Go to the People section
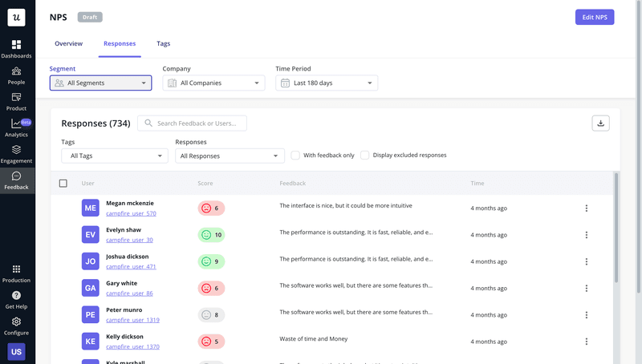 [16, 75]
